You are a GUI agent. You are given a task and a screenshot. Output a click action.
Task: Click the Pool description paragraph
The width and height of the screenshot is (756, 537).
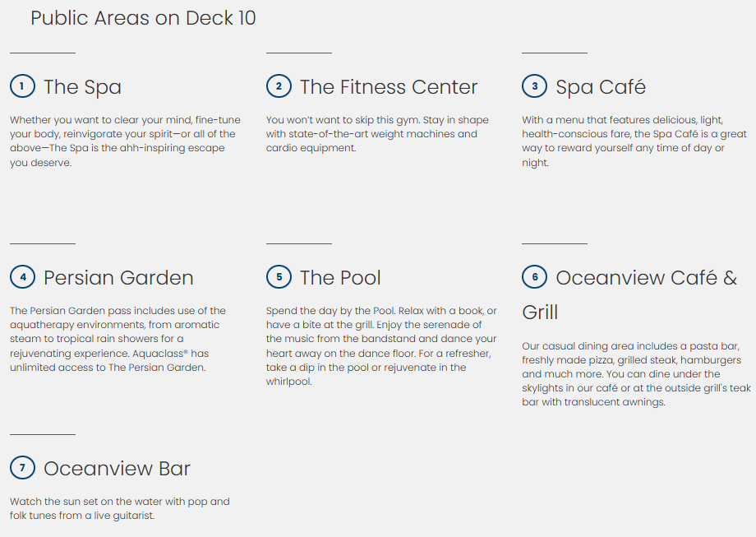click(x=381, y=346)
